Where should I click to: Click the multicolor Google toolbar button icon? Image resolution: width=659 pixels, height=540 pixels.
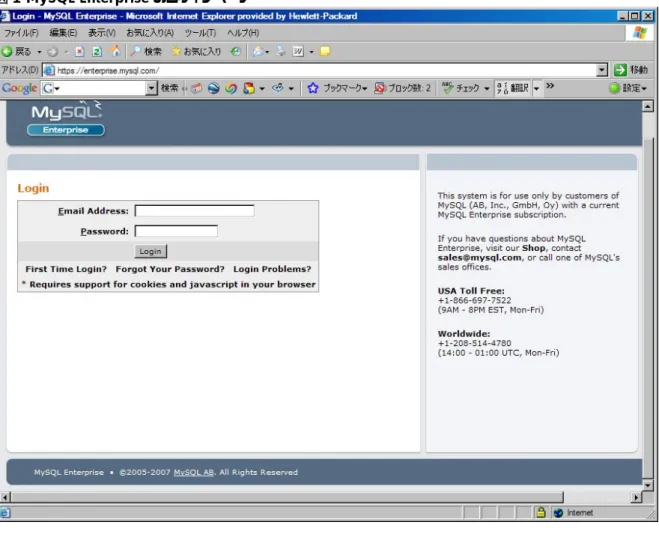249,88
